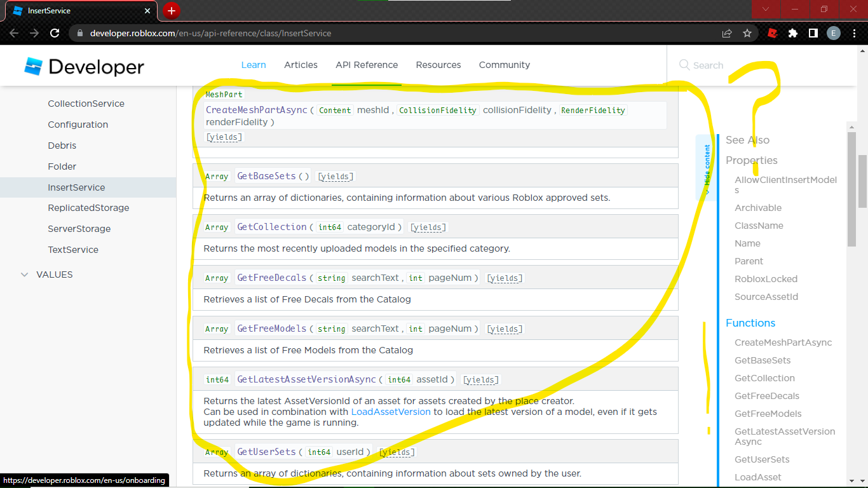Select Configuration in the sidebar
Viewport: 868px width, 488px height.
[78, 125]
